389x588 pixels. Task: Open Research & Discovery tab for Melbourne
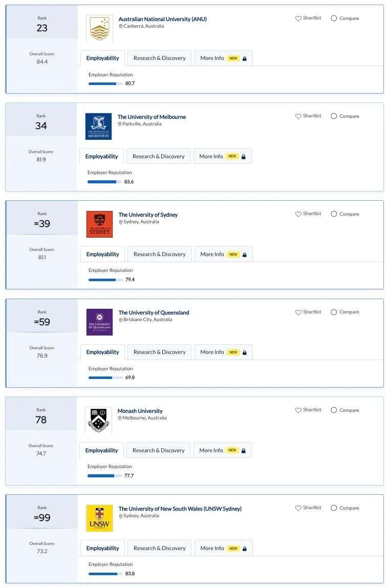(159, 156)
